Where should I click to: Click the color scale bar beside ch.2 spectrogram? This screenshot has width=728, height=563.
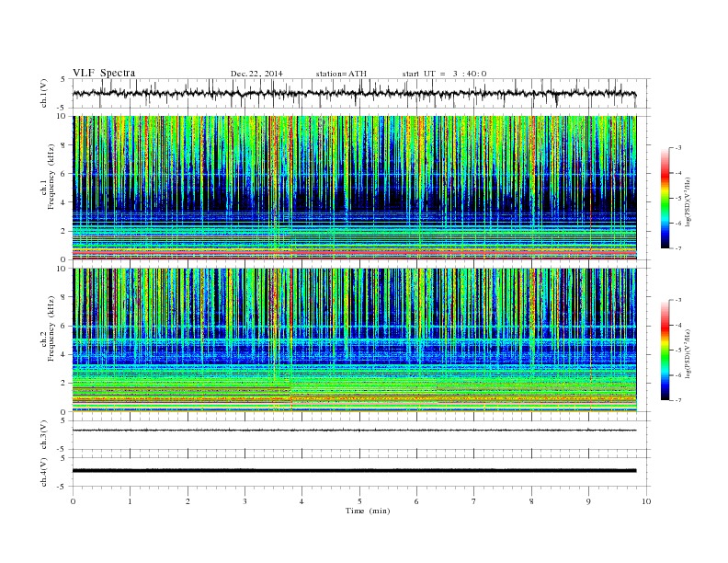coord(665,350)
